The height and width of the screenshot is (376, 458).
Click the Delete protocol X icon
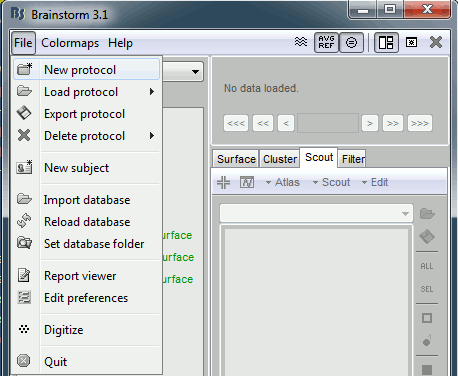tap(24, 135)
